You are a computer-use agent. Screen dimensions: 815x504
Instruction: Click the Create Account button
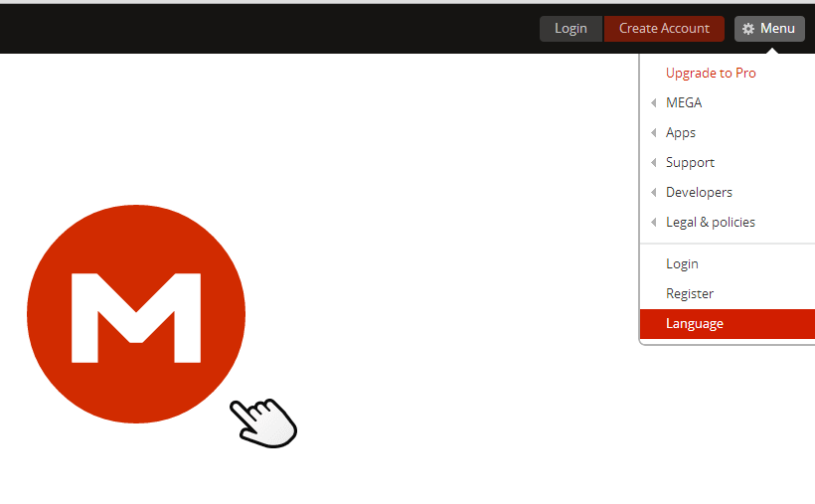coord(664,29)
